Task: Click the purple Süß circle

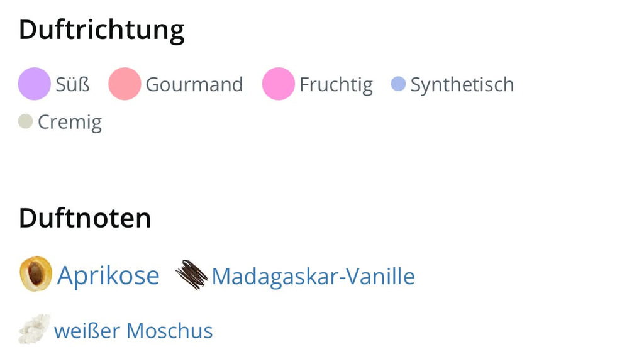Action: coord(34,84)
